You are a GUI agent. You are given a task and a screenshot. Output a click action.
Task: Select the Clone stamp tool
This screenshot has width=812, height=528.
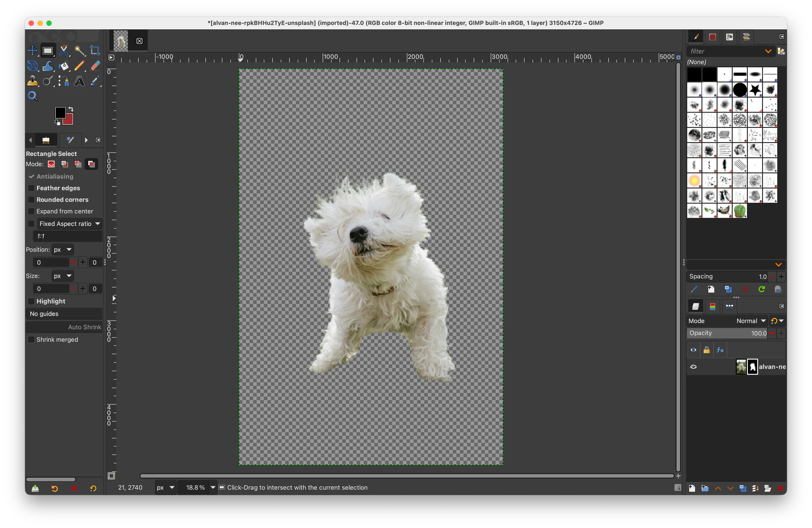coord(32,81)
